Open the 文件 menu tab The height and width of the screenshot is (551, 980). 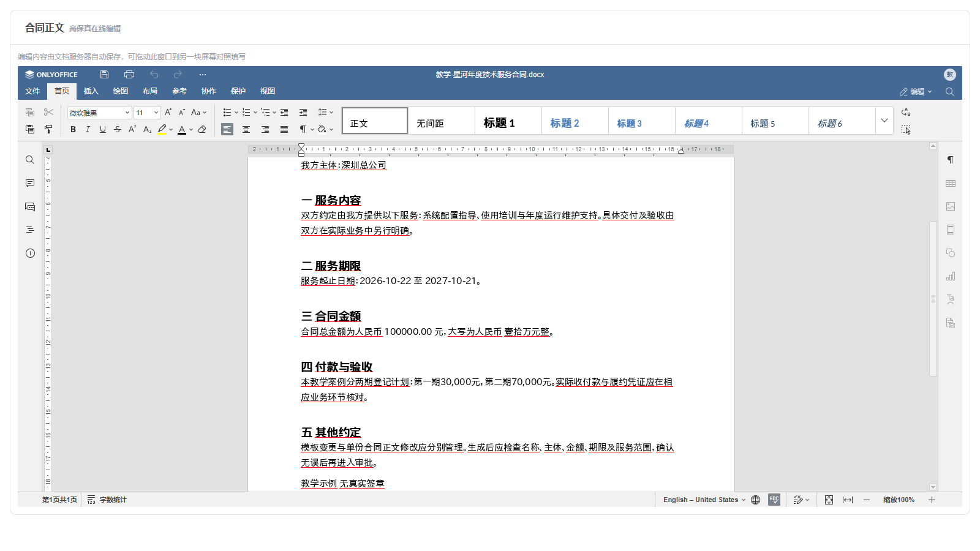(x=32, y=91)
